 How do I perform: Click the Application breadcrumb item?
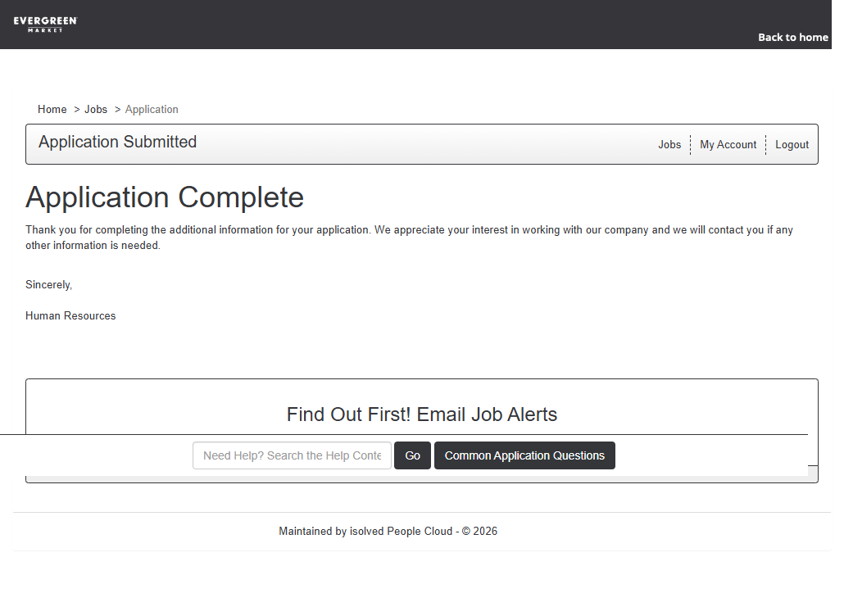(x=152, y=109)
